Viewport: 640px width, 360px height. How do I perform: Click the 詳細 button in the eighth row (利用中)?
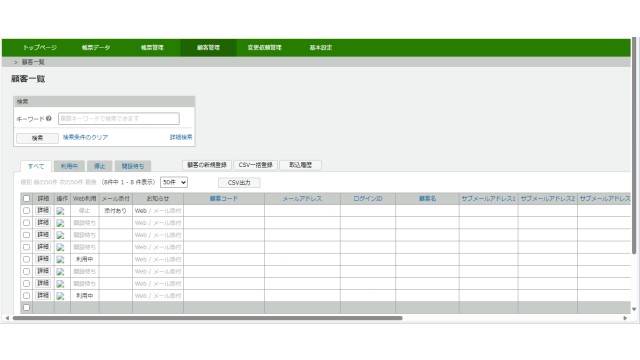click(43, 295)
